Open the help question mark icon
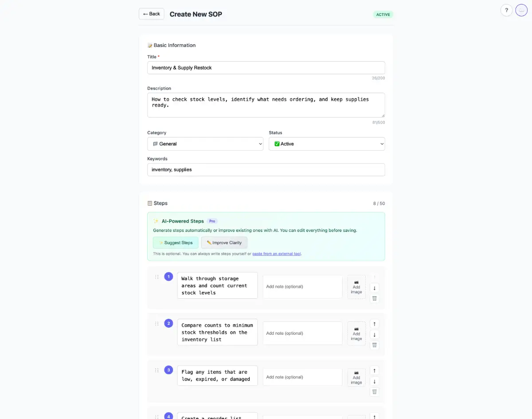 [x=507, y=10]
